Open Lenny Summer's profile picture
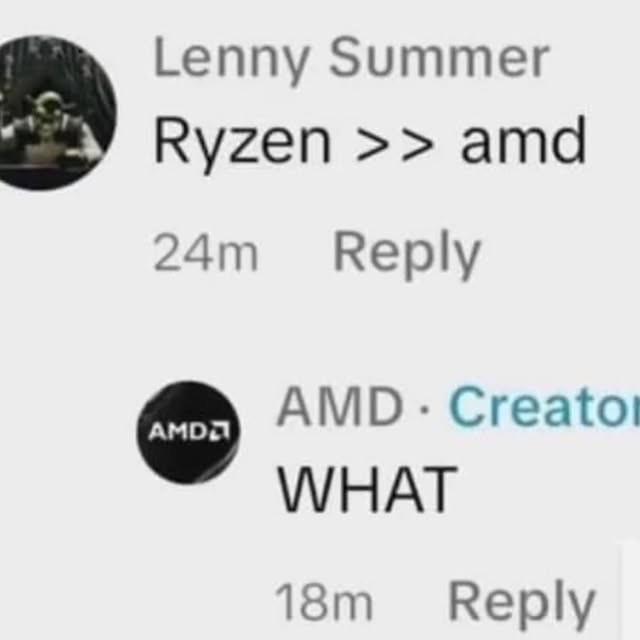 (x=53, y=113)
